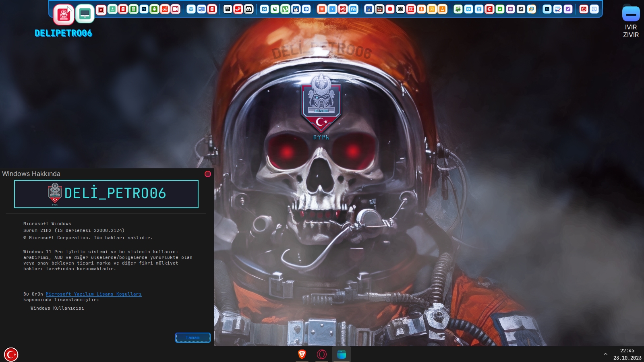Open the Maxthon browser dock icon
The height and width of the screenshot is (362, 644).
tap(353, 9)
